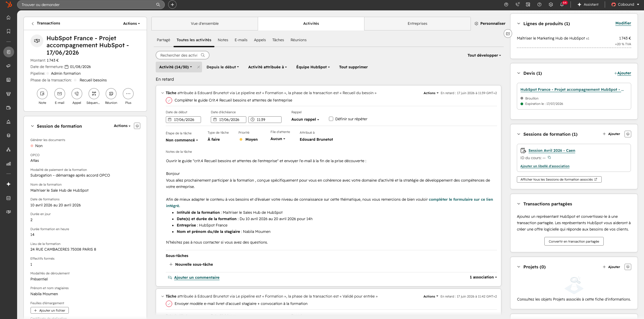
Task: Expand the 1 association dropdown
Action: point(483,277)
